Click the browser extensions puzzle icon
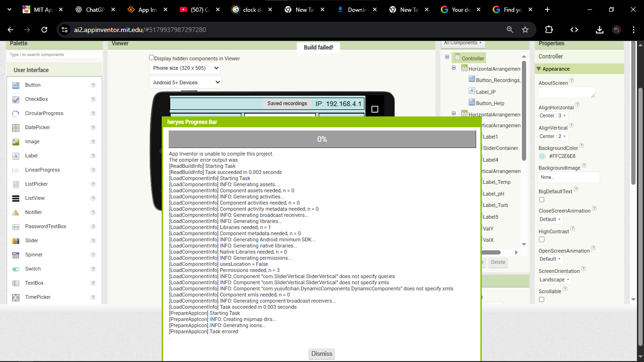This screenshot has width=644, height=362. pyautogui.click(x=549, y=30)
